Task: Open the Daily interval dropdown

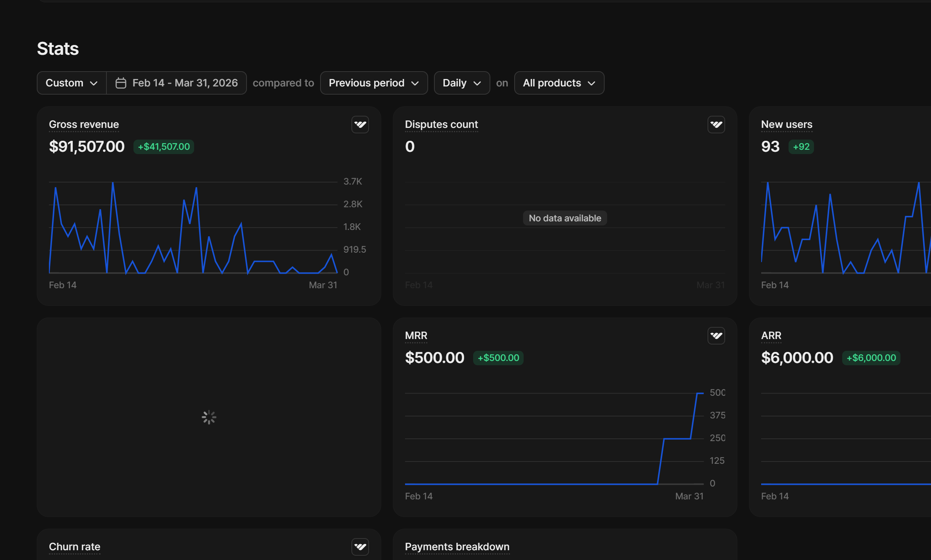Action: (x=462, y=83)
